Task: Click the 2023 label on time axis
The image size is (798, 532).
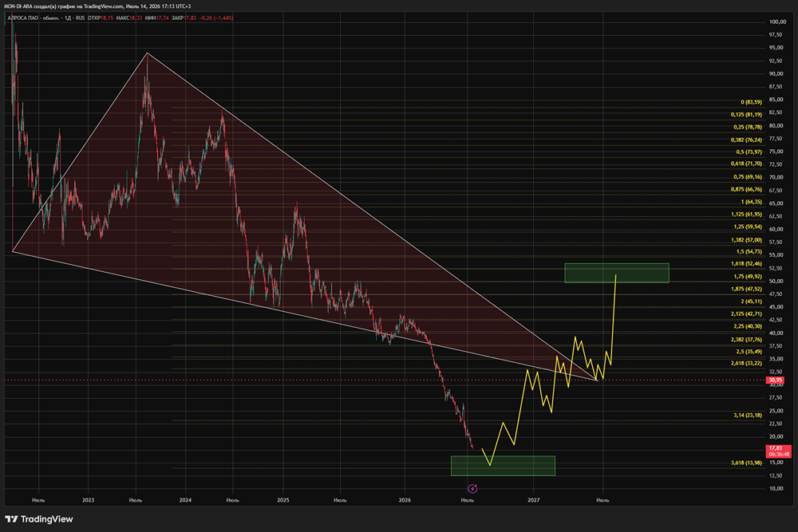Action: click(88, 500)
